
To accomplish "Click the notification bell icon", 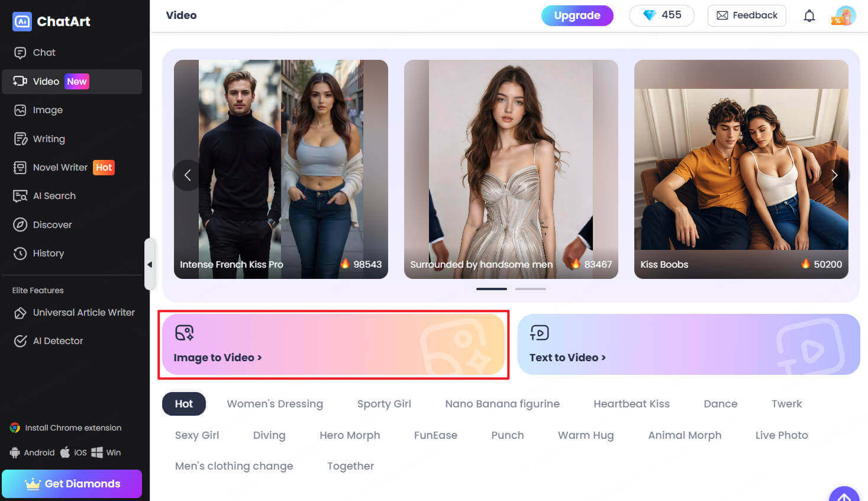I will (x=809, y=16).
